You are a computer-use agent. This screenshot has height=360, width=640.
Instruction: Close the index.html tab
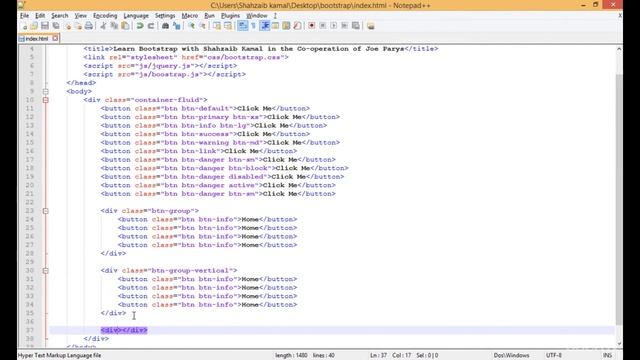click(x=55, y=38)
